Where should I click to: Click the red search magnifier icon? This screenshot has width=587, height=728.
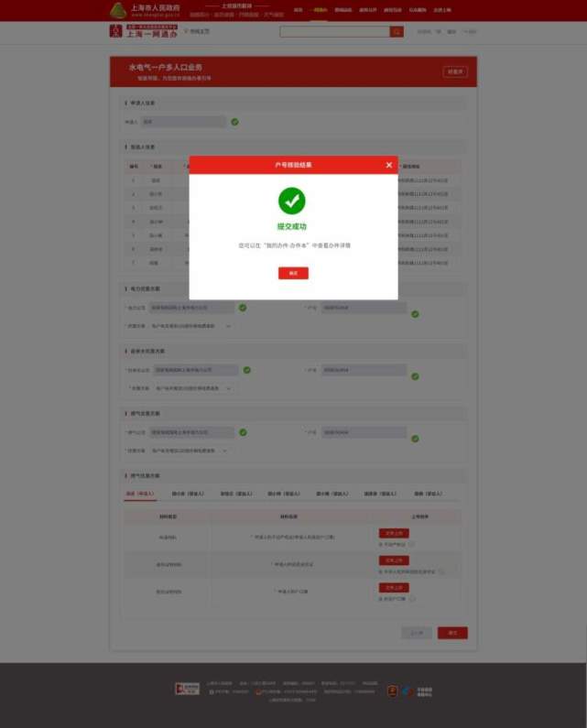tap(397, 31)
